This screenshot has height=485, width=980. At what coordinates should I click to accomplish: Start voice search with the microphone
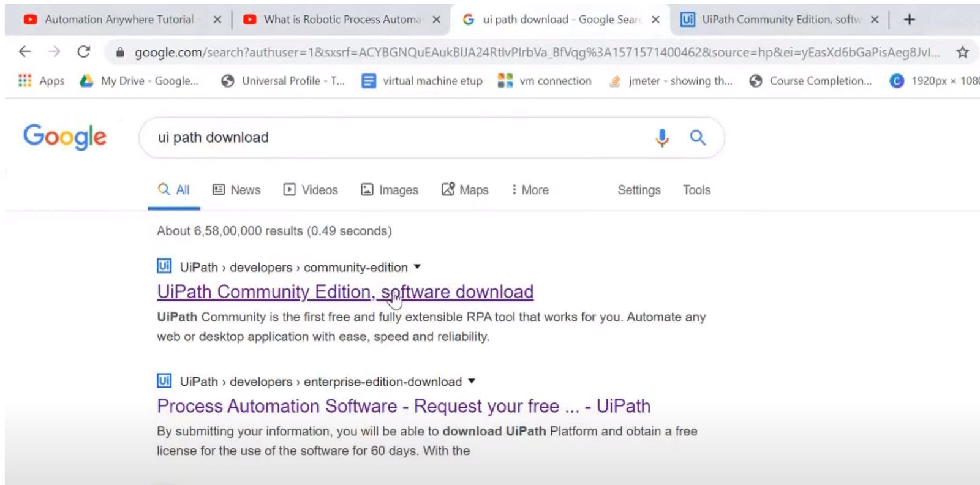[x=662, y=138]
